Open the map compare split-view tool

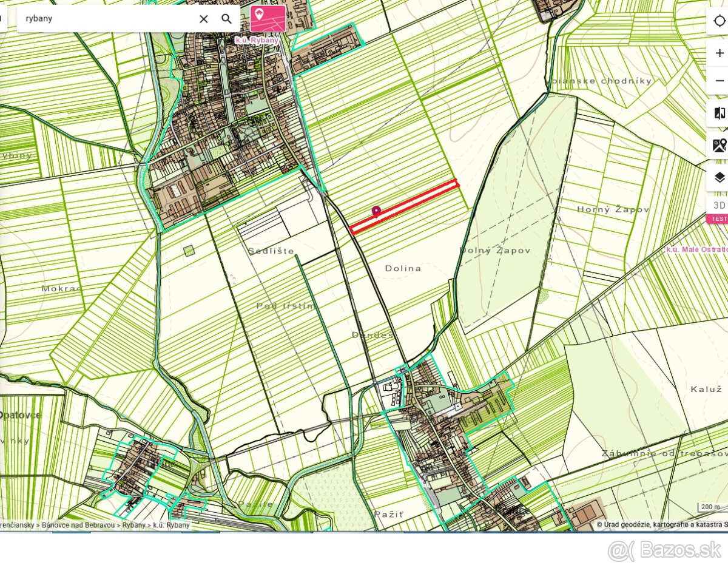720,113
